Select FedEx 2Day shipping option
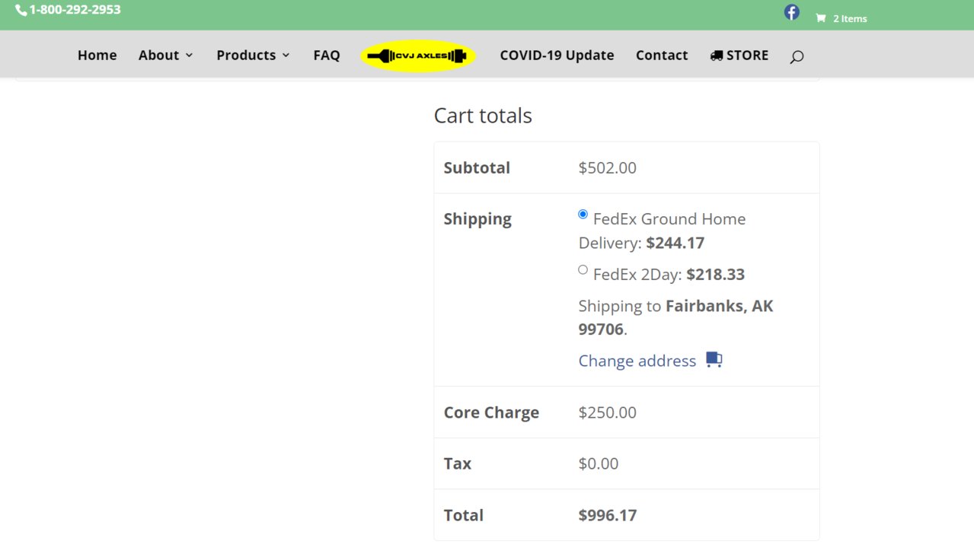Screen dimensions: 974x560 [583, 269]
